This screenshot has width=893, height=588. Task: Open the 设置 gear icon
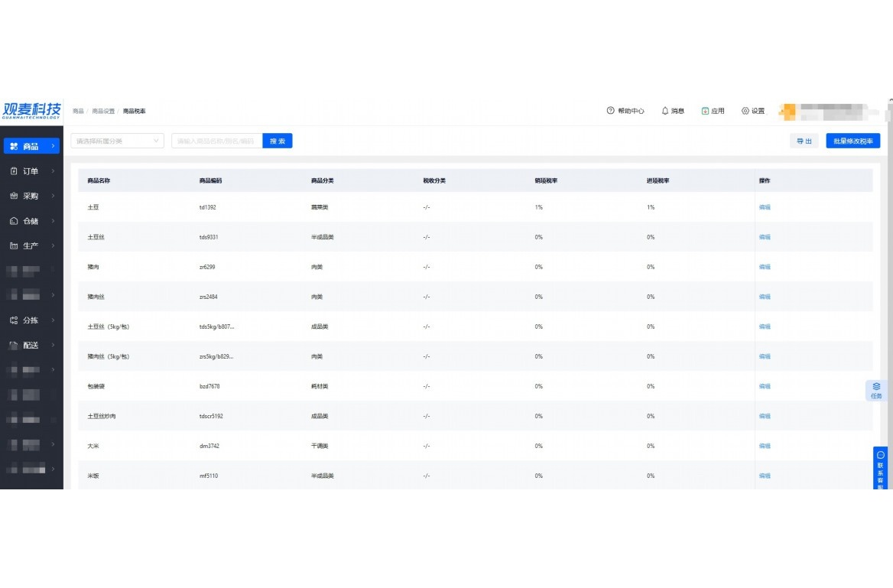tap(745, 111)
